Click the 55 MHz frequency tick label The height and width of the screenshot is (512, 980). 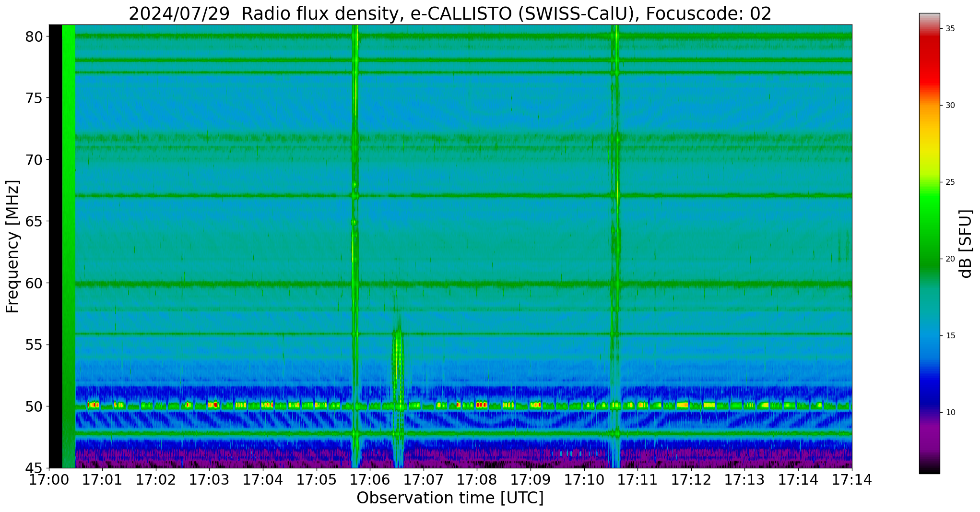(34, 345)
